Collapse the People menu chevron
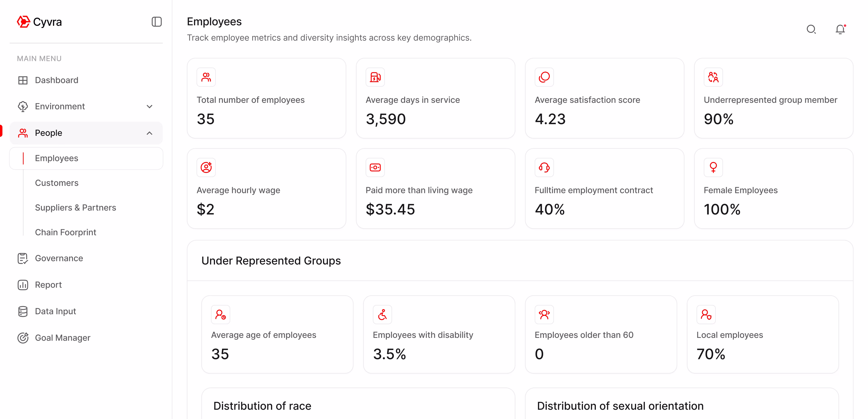The image size is (868, 419). pyautogui.click(x=150, y=133)
